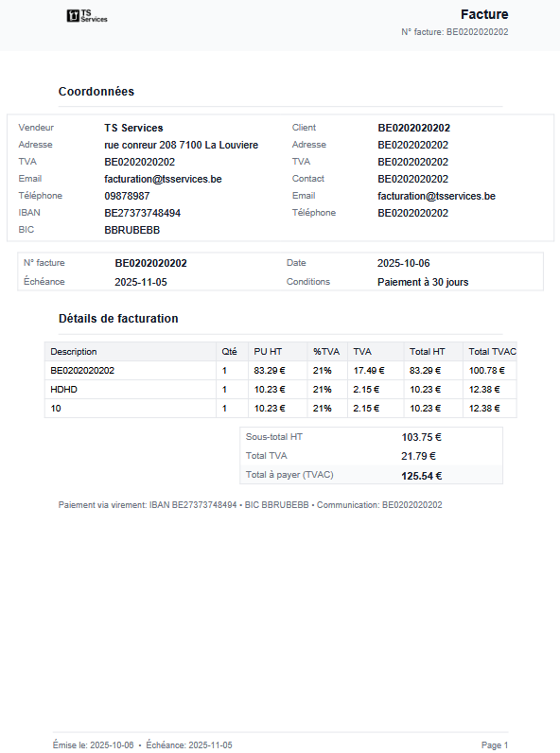The image size is (560, 753).
Task: Click the 'Contact' label
Action: 307,178
